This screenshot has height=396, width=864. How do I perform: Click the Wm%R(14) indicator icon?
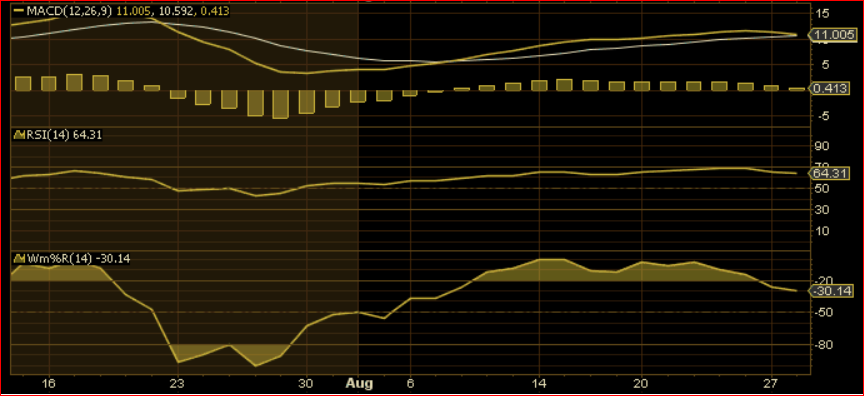click(19, 258)
